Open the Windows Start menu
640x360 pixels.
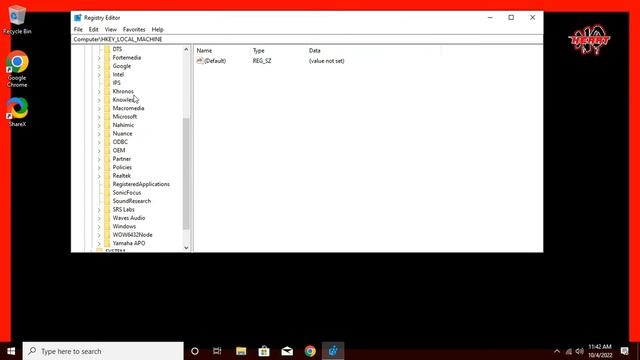(11, 351)
